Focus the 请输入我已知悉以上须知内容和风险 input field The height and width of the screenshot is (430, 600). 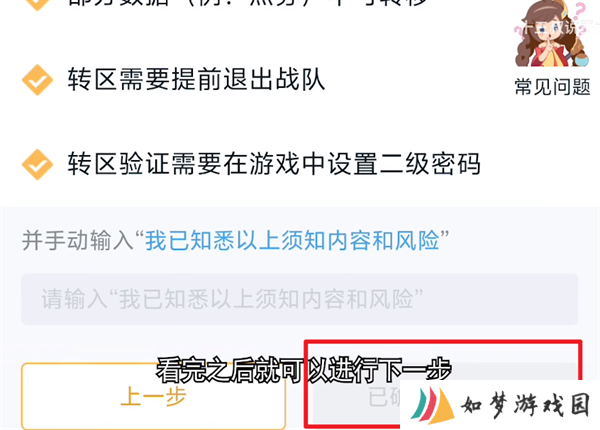(299, 299)
